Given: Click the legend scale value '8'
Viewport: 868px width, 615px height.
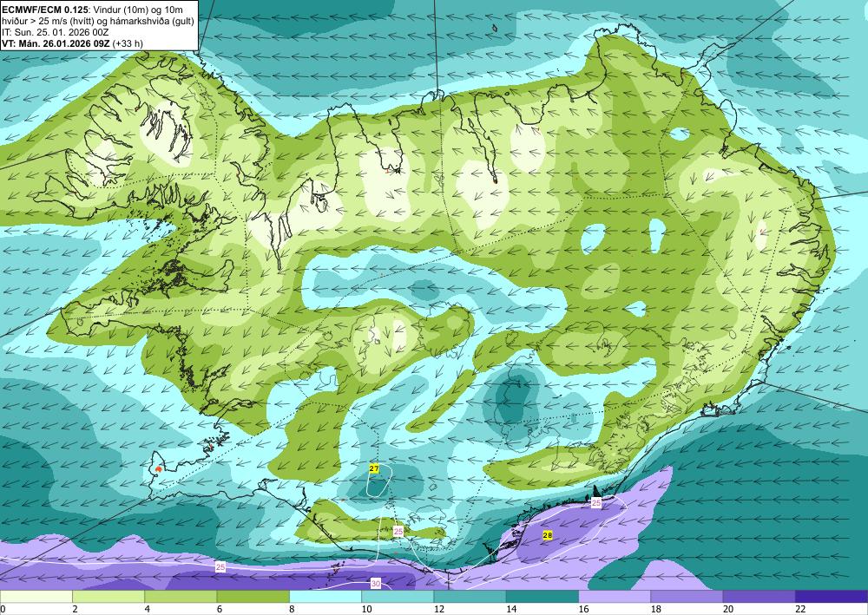Looking at the screenshot, I should click(x=293, y=609).
